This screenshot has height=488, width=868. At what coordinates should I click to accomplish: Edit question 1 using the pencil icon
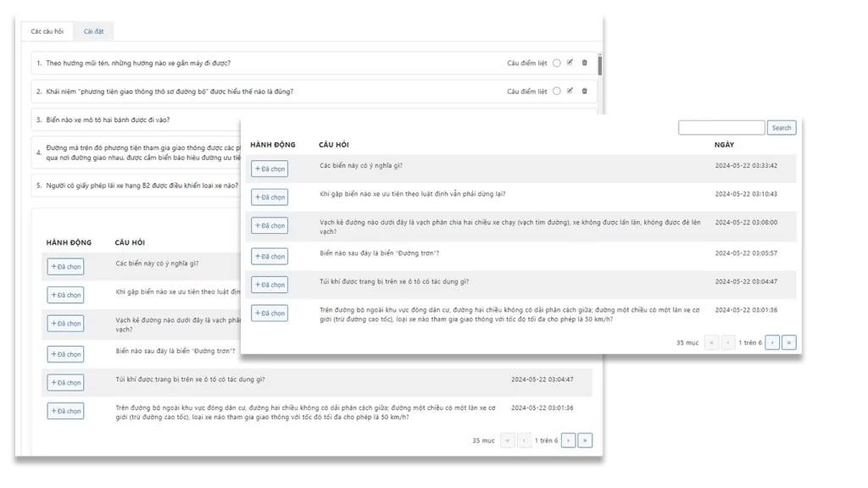[570, 63]
